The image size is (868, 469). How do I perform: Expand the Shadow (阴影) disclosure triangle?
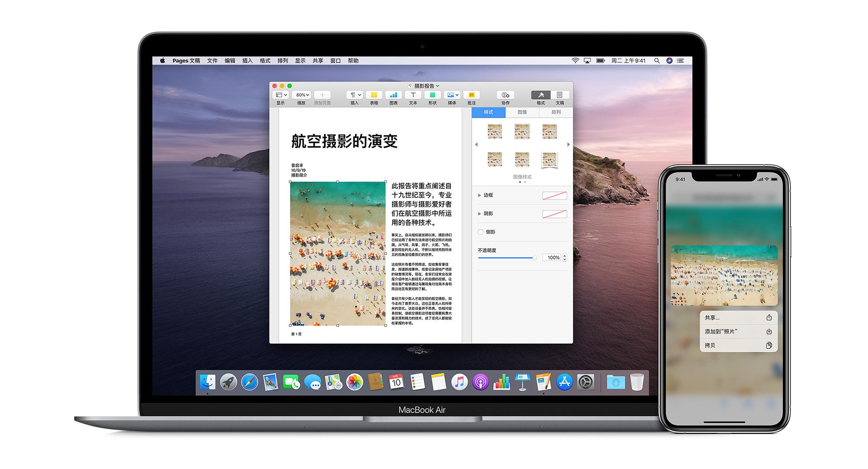click(479, 214)
